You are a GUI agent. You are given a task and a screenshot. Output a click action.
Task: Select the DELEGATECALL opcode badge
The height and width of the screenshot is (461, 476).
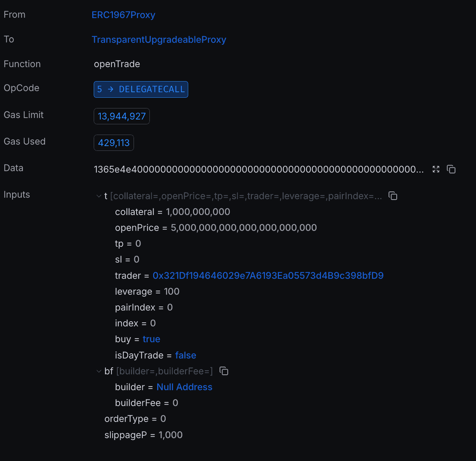[x=141, y=89]
